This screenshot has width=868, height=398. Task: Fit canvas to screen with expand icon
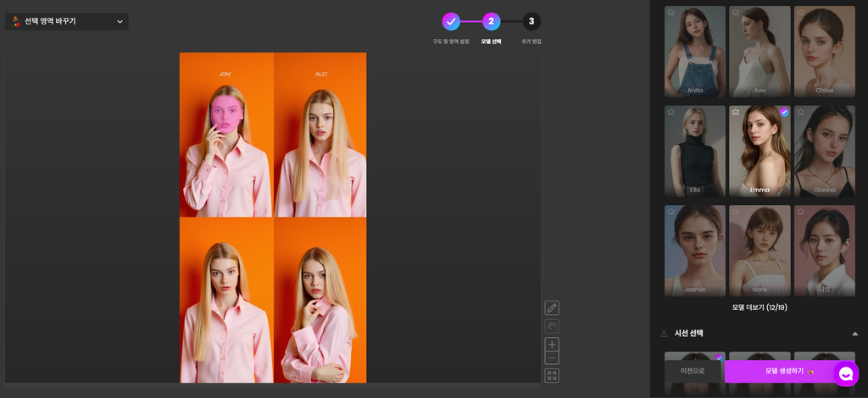(552, 376)
